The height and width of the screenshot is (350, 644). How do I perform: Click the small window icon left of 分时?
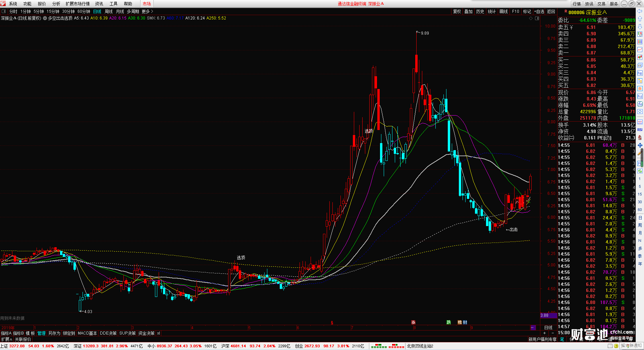coord(4,11)
